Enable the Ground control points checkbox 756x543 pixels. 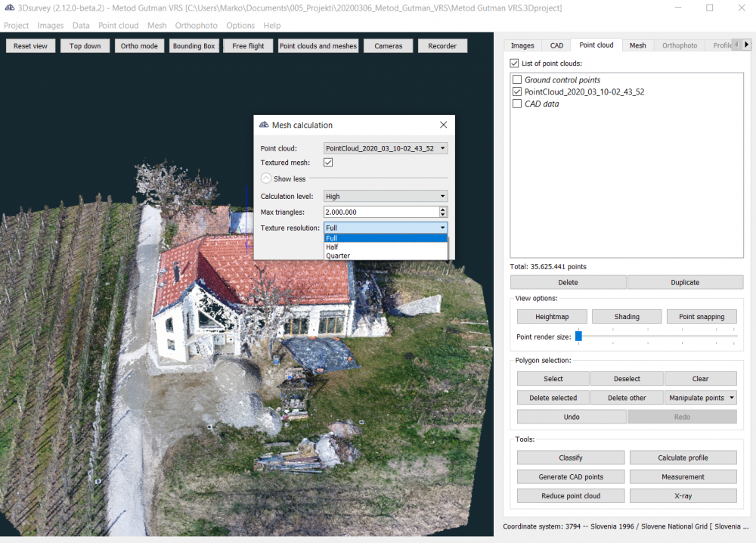[517, 79]
